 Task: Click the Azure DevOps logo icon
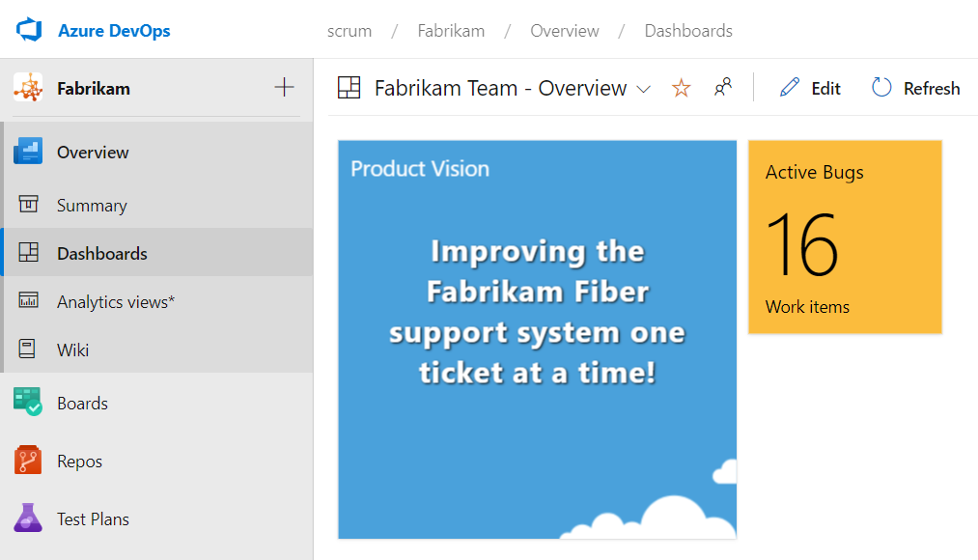point(29,29)
